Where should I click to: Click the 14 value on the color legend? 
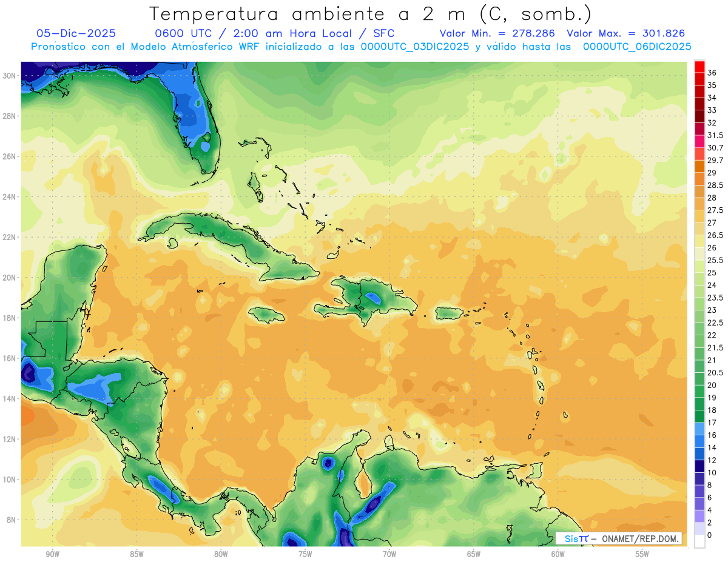(x=712, y=447)
